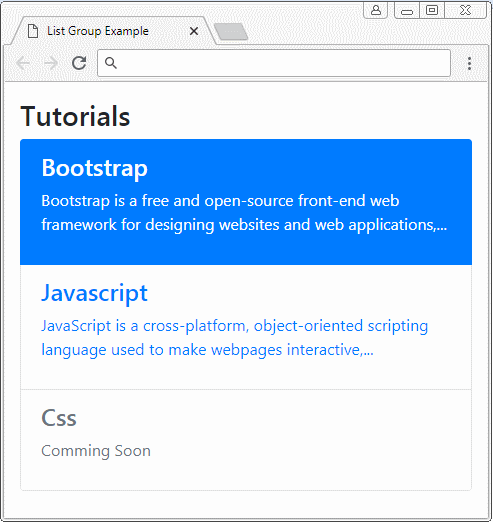Click inside the address bar field
The width and height of the screenshot is (493, 522).
274,63
